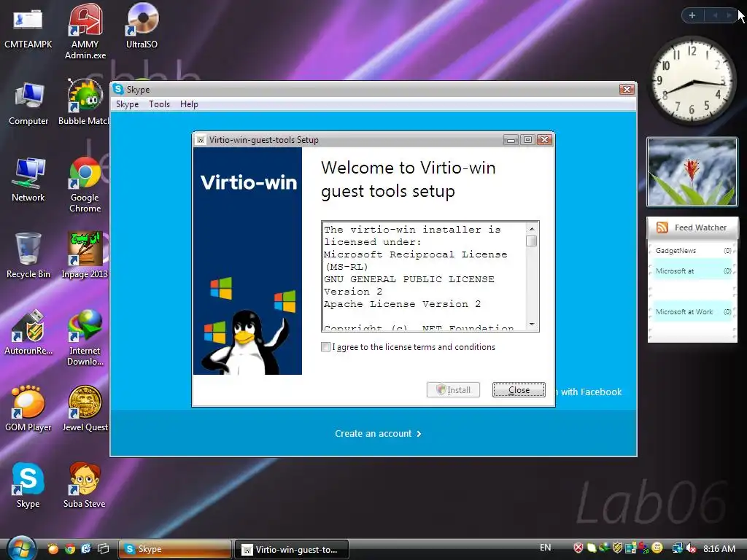
Task: Open the Help menu in Skype
Action: click(189, 104)
